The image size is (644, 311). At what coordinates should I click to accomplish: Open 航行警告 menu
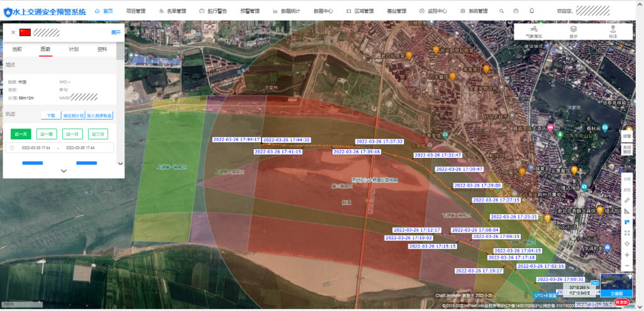click(x=213, y=11)
